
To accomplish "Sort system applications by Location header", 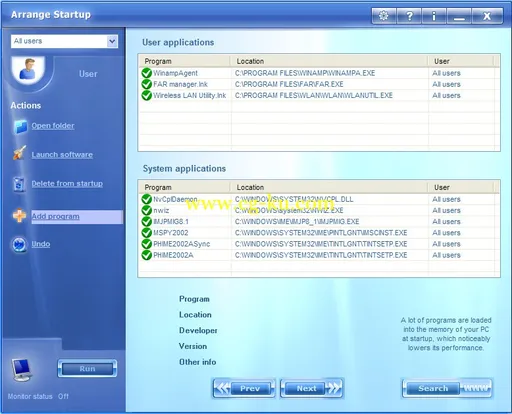I will 329,187.
